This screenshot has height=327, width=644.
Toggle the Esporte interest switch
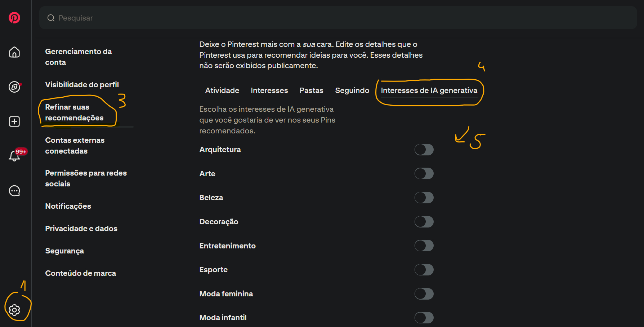[x=424, y=270]
